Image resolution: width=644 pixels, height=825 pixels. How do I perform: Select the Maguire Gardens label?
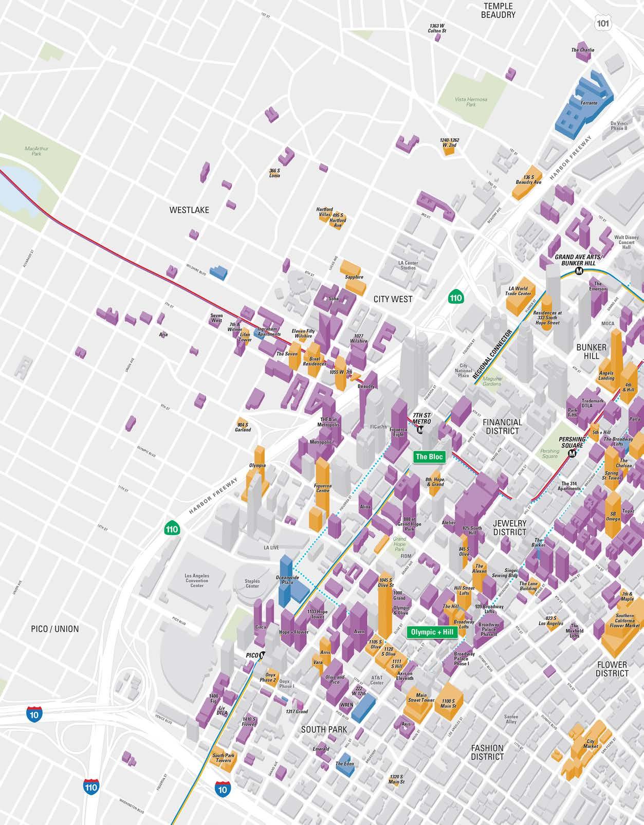coord(492,381)
